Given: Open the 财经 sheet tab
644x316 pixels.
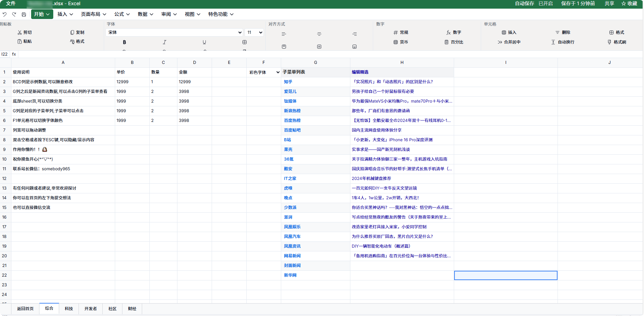Looking at the screenshot, I should (132, 308).
